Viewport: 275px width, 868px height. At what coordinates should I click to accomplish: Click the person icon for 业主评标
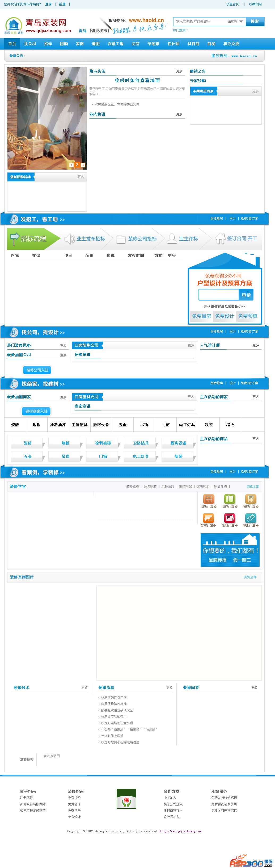pyautogui.click(x=172, y=238)
